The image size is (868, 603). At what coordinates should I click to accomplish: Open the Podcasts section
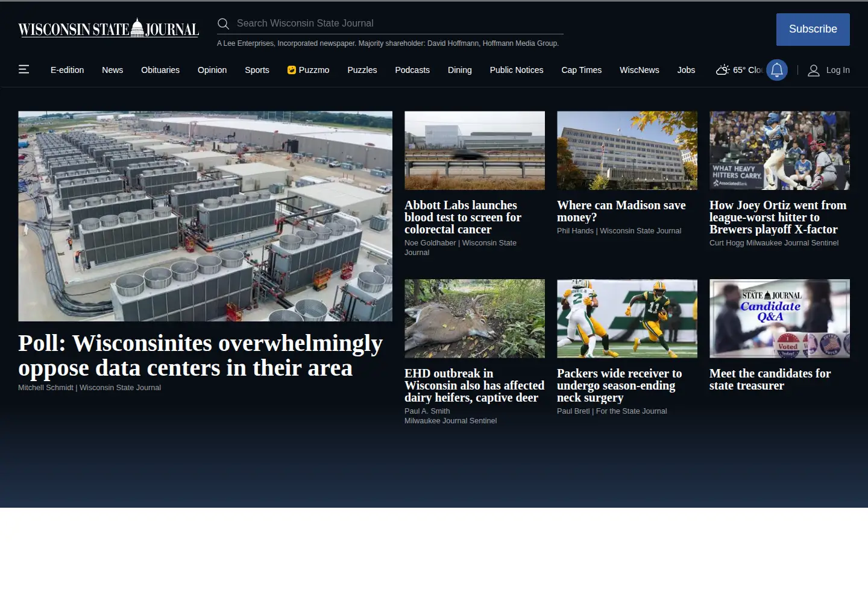point(412,70)
